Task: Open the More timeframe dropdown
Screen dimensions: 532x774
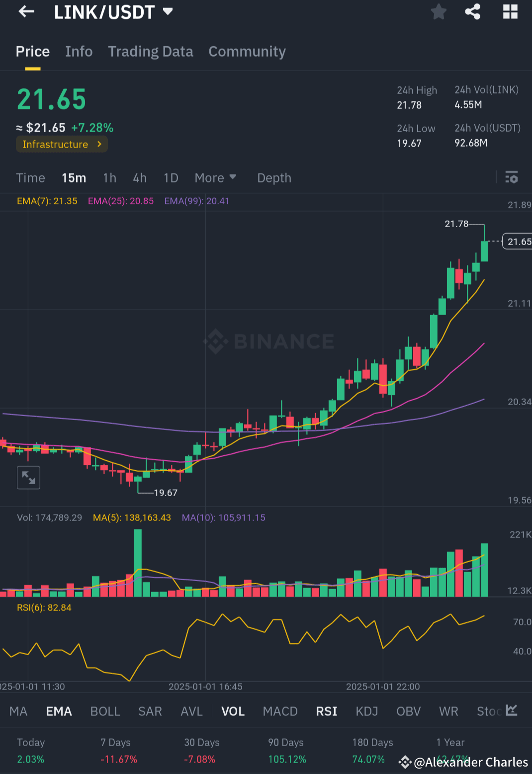Action: 215,177
